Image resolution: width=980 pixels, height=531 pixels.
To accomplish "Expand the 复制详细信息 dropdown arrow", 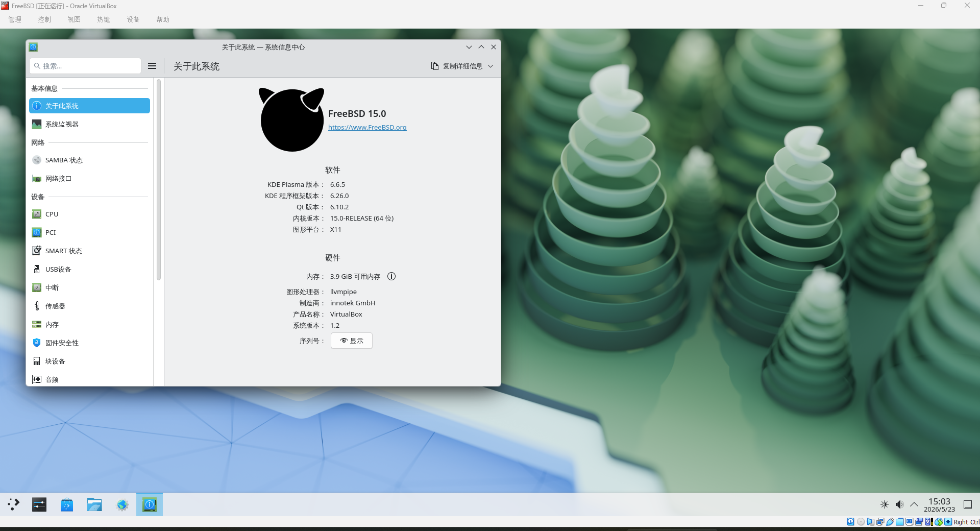I will coord(491,66).
